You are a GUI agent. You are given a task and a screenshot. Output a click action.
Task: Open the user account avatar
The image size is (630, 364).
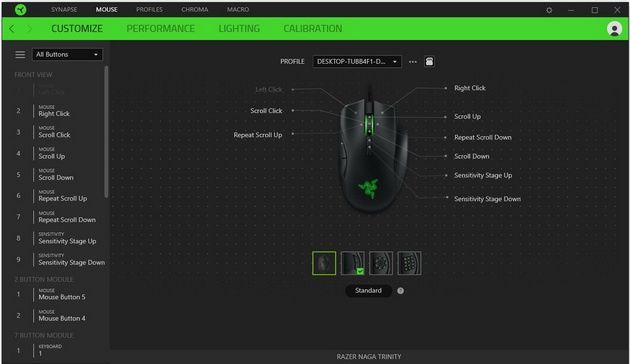pyautogui.click(x=614, y=29)
